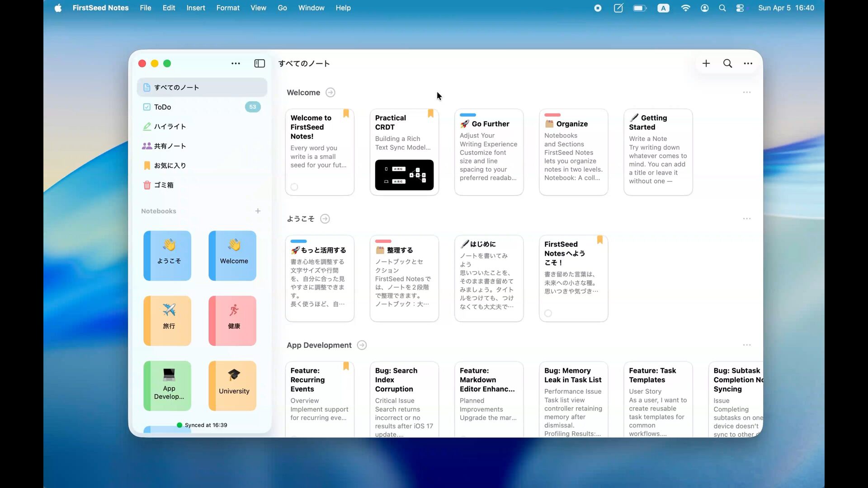Image resolution: width=868 pixels, height=488 pixels.
Task: Check the todo circle on FirstSeed Notesへようこそ card
Action: [x=548, y=313]
